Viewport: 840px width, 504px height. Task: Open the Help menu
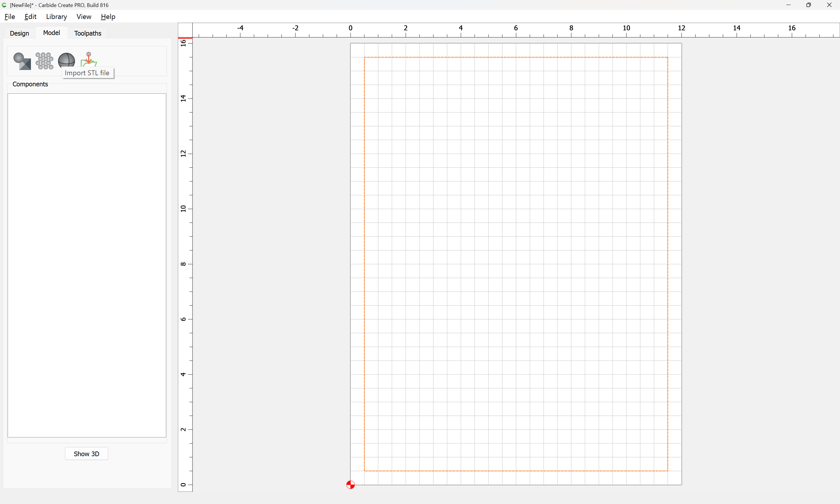click(x=108, y=17)
